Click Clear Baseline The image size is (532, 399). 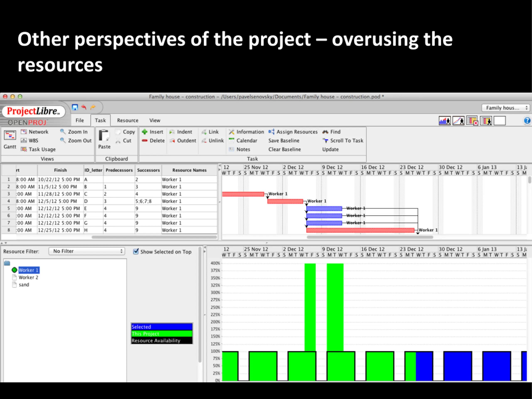[284, 149]
